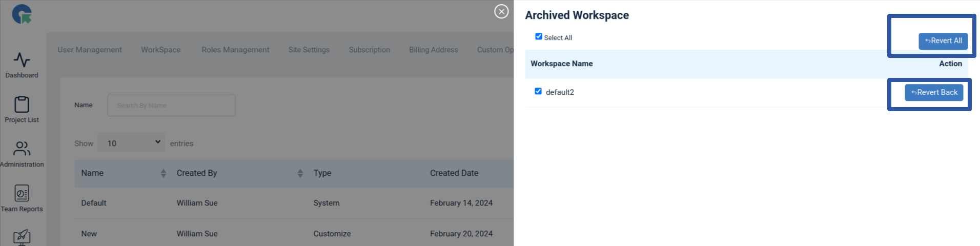Click the Action column header
980x246 pixels.
[950, 64]
